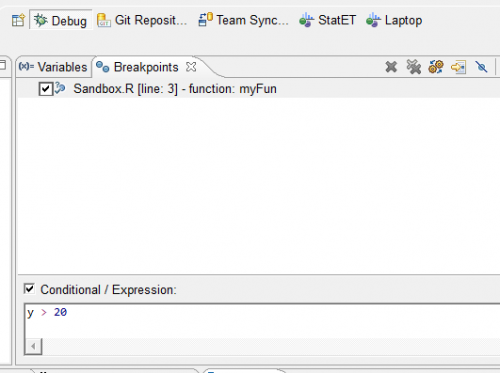Select the Sandbox.R myFun breakpoint entry
Viewport: 500px width, 373px height.
click(175, 89)
